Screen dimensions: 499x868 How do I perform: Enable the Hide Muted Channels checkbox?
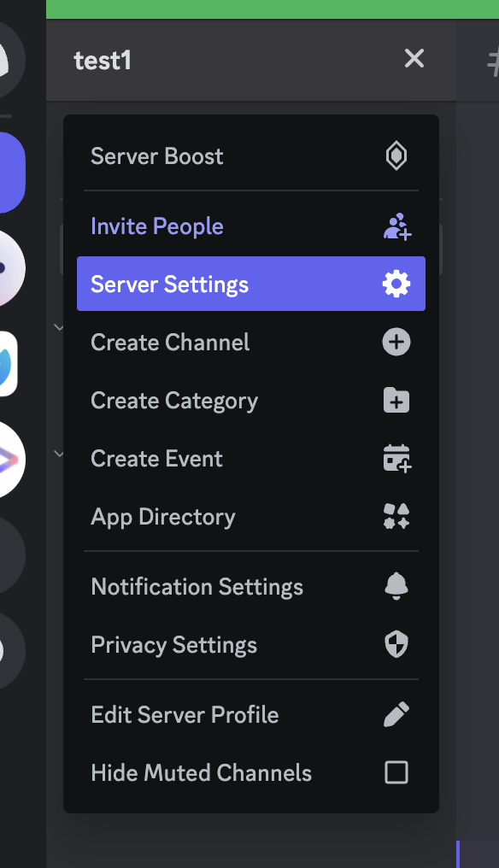click(396, 772)
